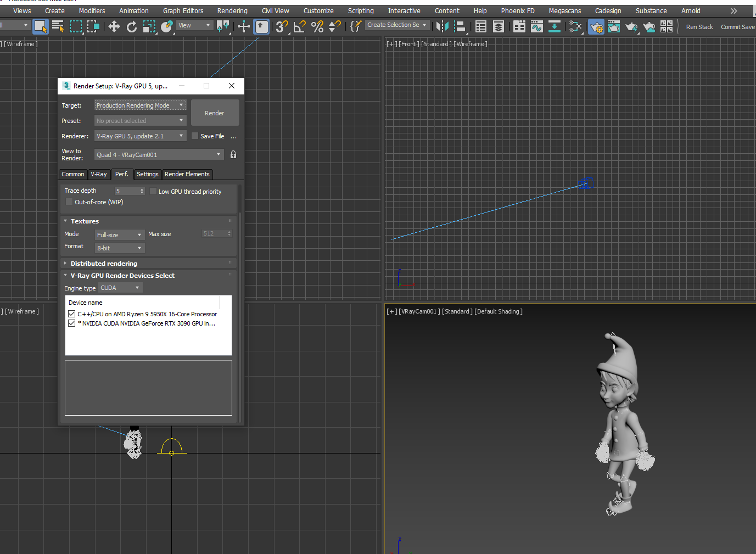
Task: Open Material Editor icon
Action: click(x=575, y=26)
